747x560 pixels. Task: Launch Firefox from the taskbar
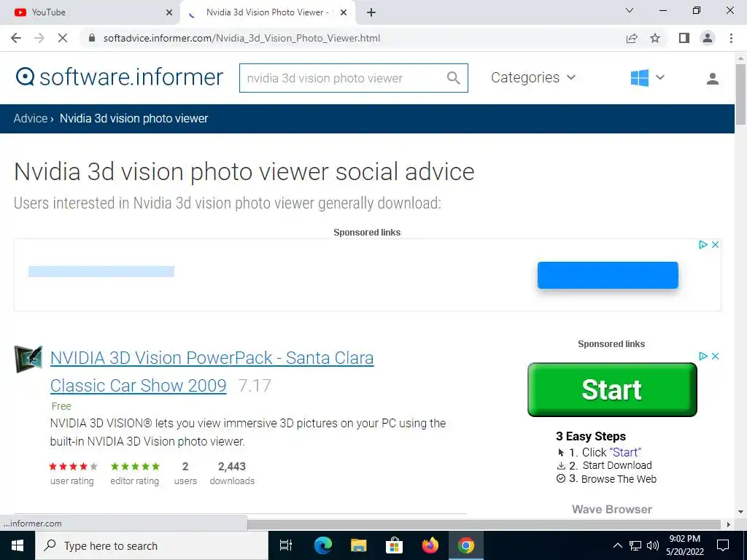pyautogui.click(x=430, y=545)
